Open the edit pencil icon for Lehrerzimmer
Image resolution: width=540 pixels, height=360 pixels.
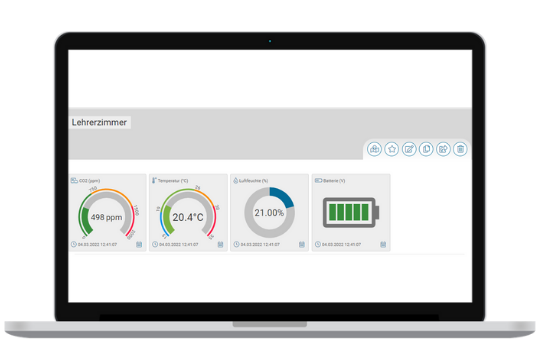409,149
